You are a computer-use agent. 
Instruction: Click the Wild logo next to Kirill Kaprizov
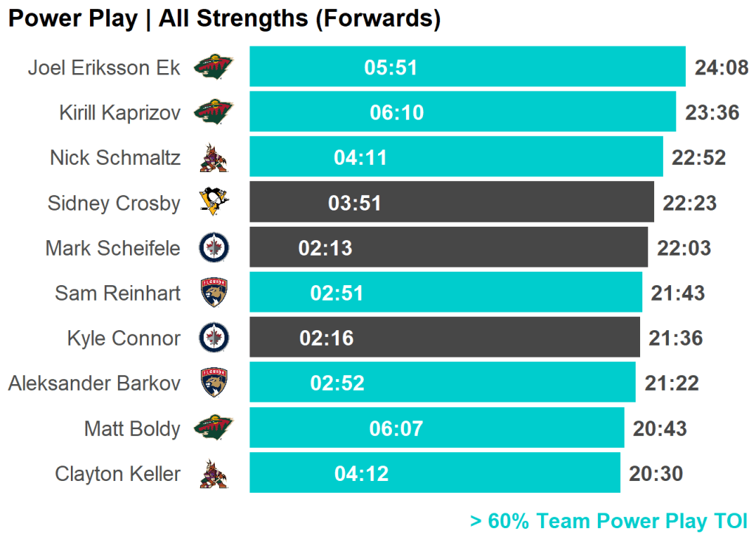click(213, 112)
